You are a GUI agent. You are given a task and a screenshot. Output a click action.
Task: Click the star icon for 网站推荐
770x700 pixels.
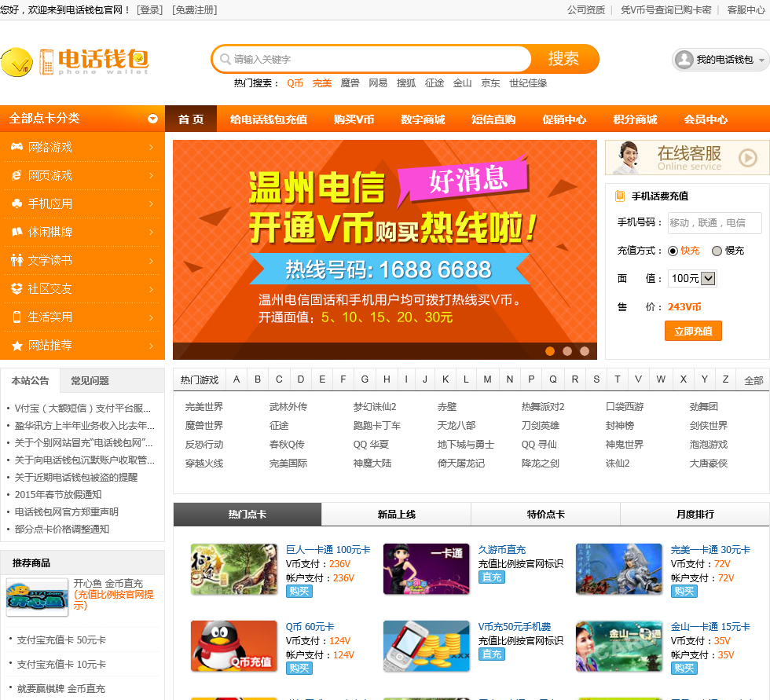pos(16,346)
